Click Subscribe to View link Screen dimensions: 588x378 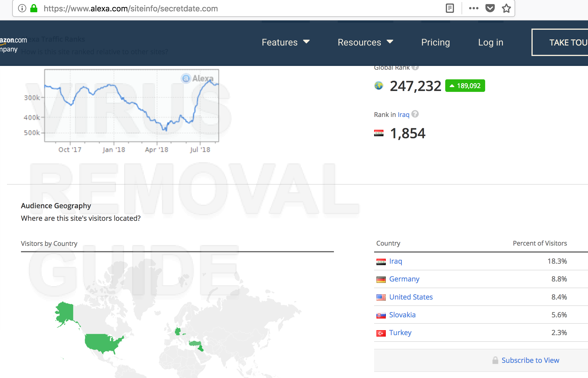[530, 360]
